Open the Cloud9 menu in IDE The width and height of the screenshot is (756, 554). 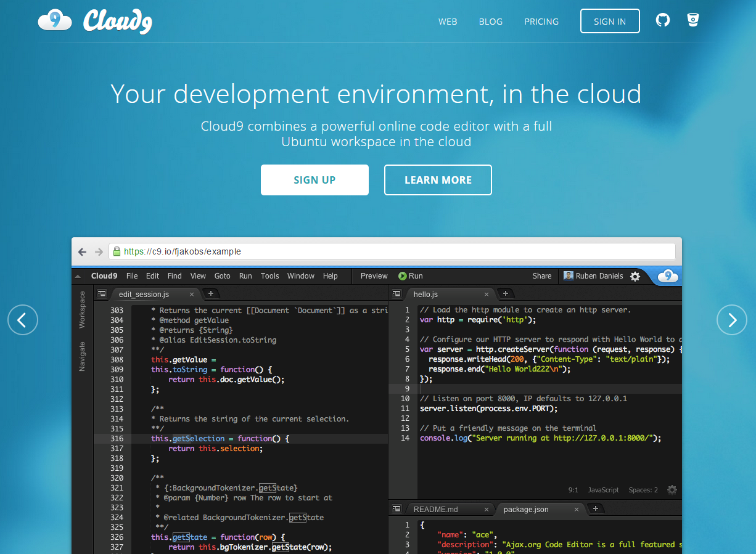click(x=104, y=276)
